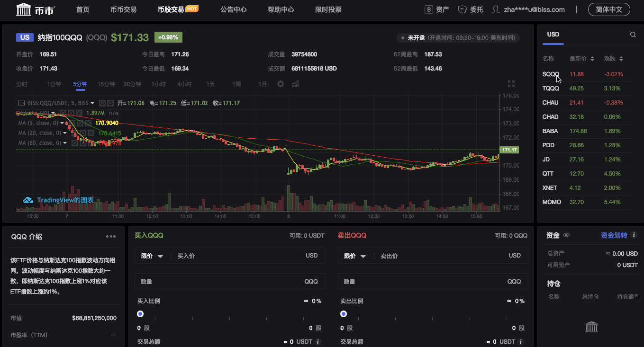The height and width of the screenshot is (347, 644).
Task: Open 限时投票 in the top menu
Action: 328,9
